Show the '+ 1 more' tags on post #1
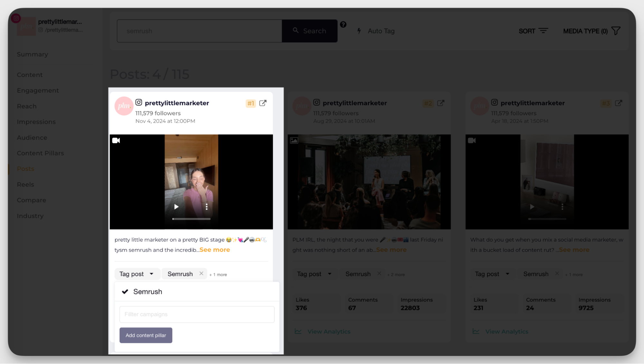Image resolution: width=644 pixels, height=364 pixels. (218, 275)
